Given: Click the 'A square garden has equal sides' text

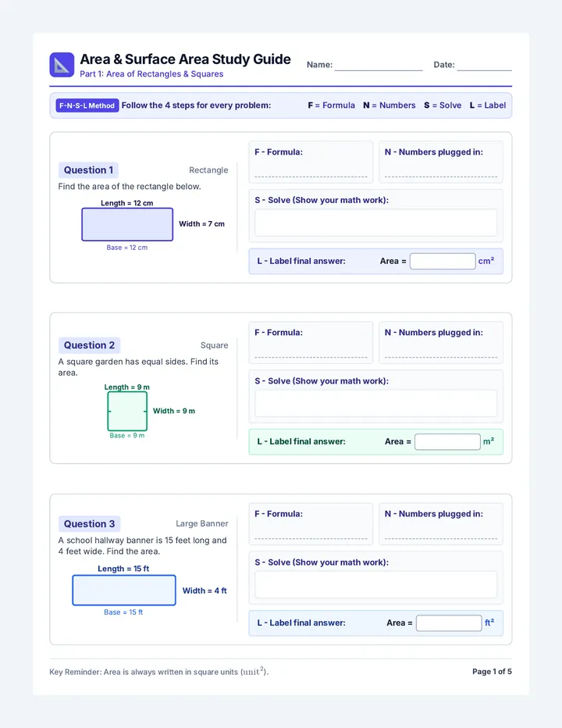Looking at the screenshot, I should pyautogui.click(x=138, y=367).
